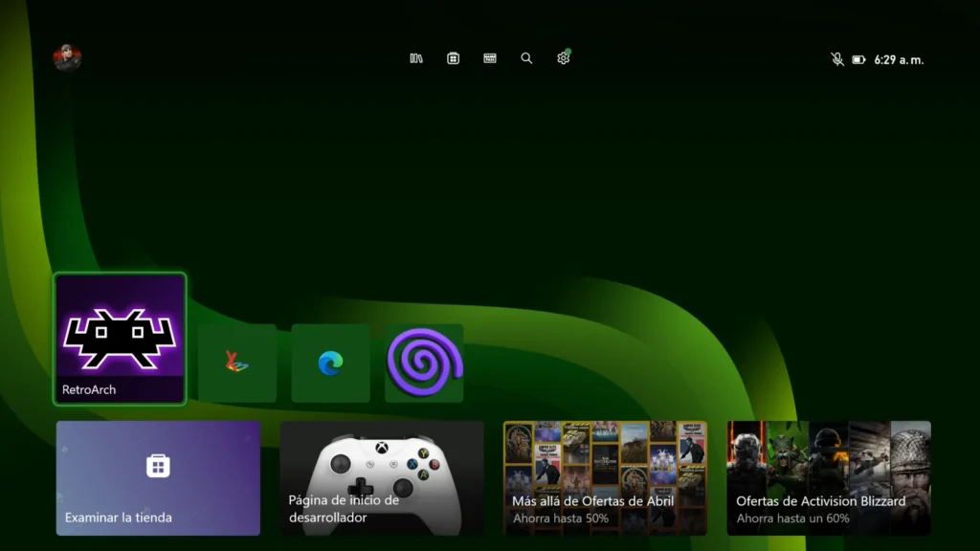
Task: Click the 6:29 a.m. clock
Action: [x=899, y=60]
